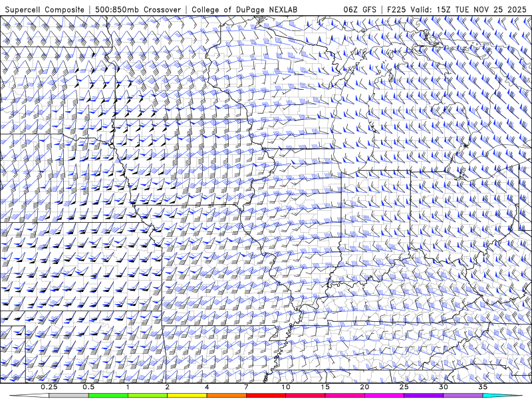Click the red segment between 7 and 10
The image size is (532, 399).
(265, 396)
